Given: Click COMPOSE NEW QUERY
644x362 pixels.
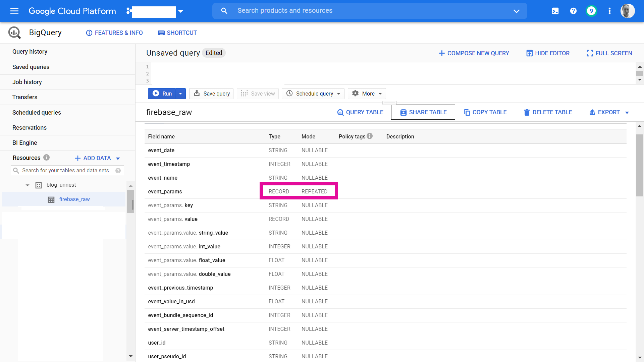Looking at the screenshot, I should click(x=474, y=53).
